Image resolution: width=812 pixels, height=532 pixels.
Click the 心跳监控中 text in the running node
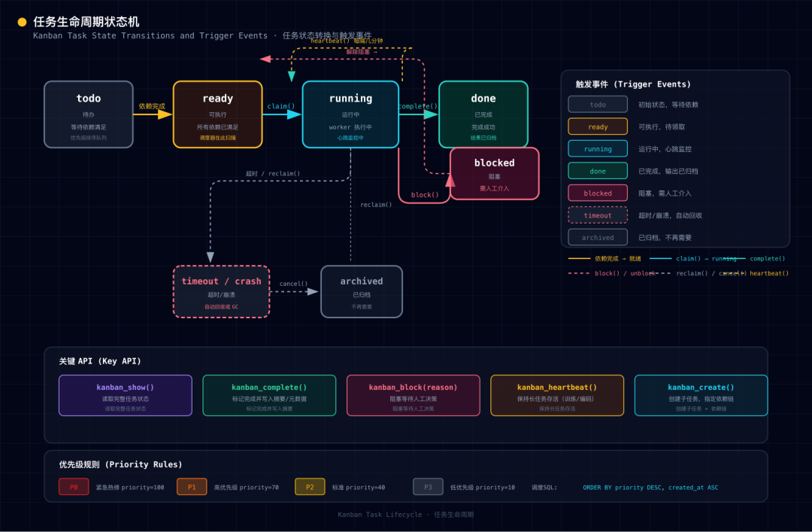pyautogui.click(x=350, y=138)
